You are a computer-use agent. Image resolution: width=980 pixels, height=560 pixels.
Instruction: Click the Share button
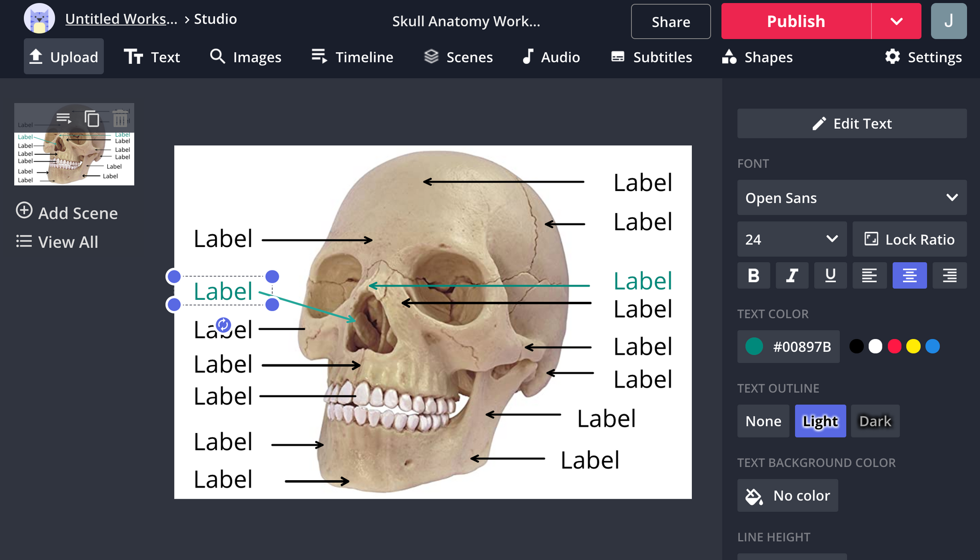pos(670,22)
